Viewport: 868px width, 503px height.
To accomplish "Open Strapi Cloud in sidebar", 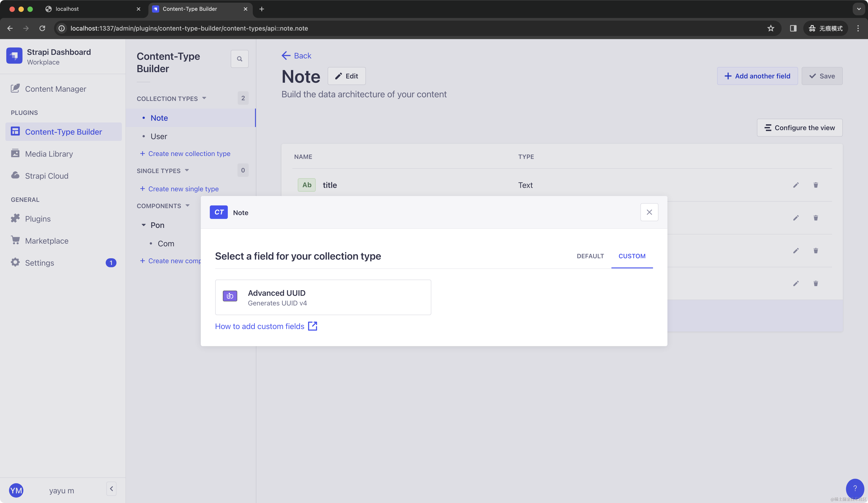I will 47,176.
